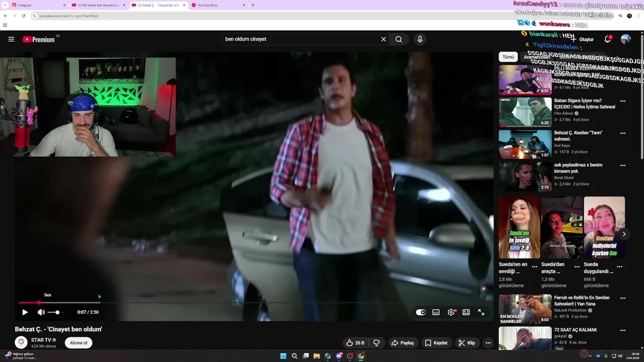Toggle autoplay switch in player

click(421, 312)
